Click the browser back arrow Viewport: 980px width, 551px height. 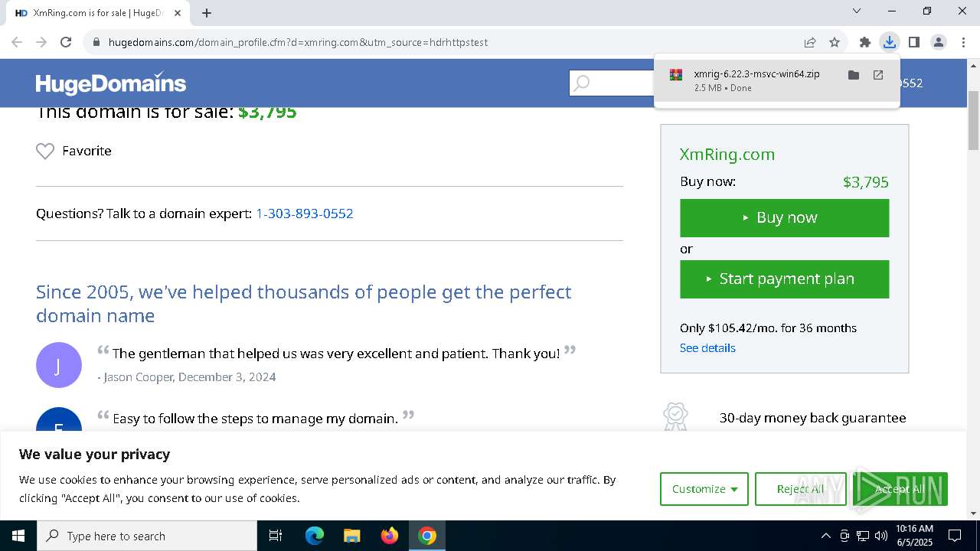(17, 42)
